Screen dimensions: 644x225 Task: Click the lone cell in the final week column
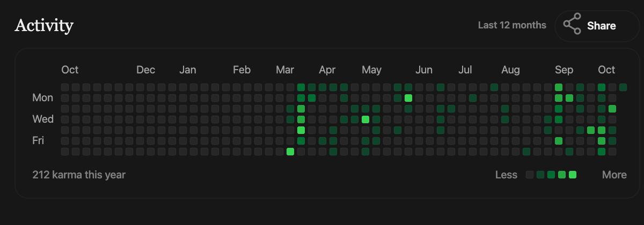(623, 87)
